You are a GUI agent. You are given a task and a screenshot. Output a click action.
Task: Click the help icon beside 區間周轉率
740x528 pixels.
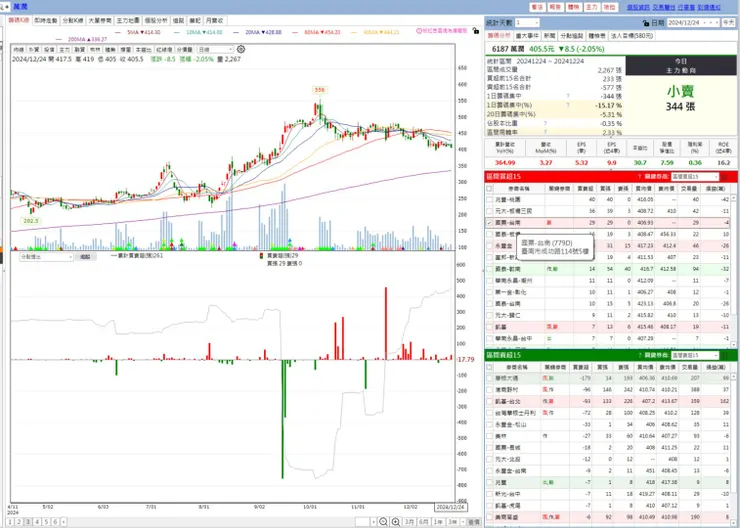tap(545, 132)
